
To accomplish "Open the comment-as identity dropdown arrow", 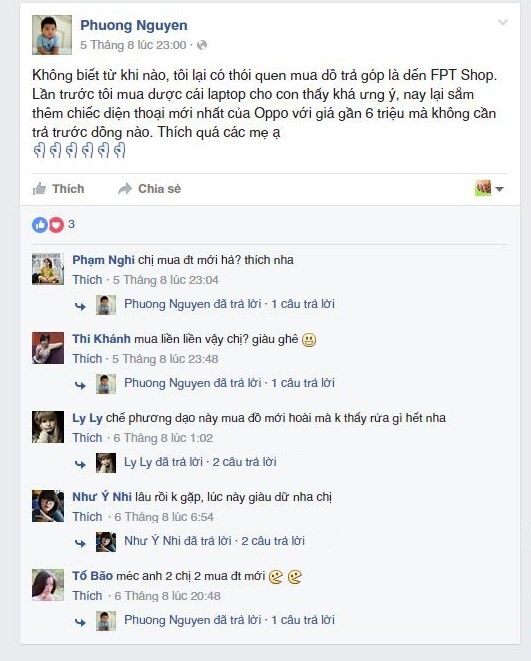I will (500, 189).
